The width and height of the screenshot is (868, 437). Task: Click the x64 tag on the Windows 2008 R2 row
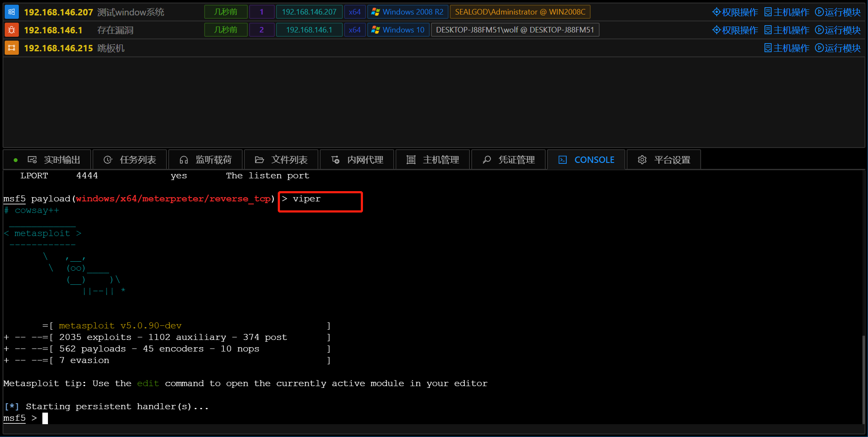(x=355, y=12)
